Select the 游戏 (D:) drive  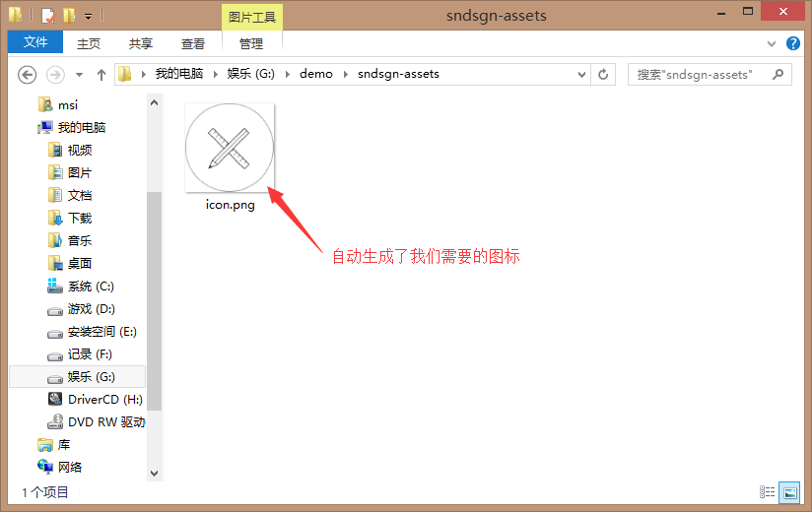[91, 309]
